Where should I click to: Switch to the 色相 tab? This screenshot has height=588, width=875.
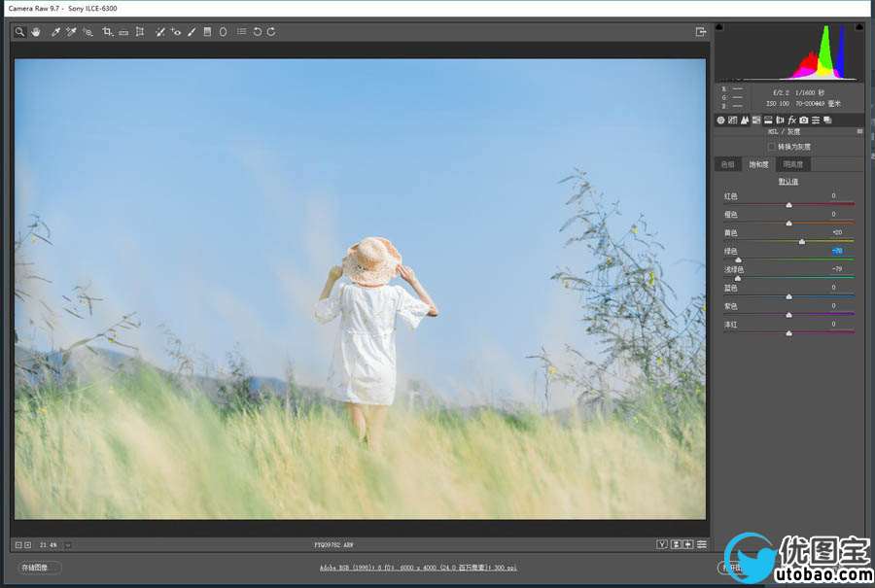click(727, 164)
